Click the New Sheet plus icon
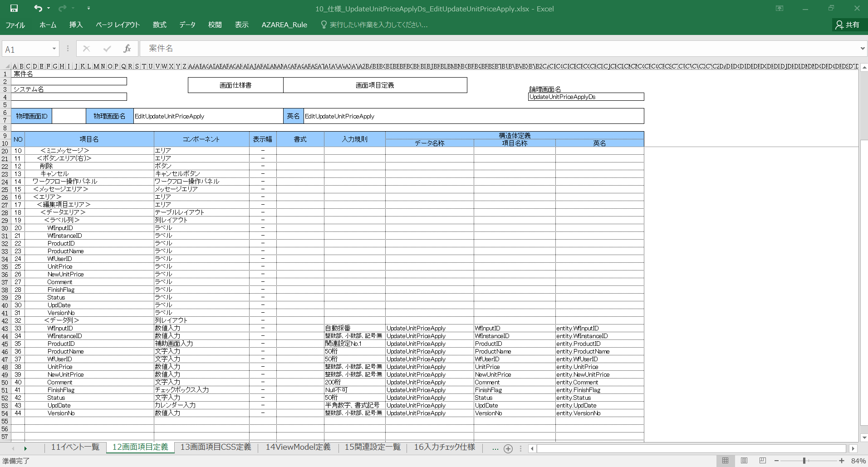This screenshot has height=467, width=868. 508,448
